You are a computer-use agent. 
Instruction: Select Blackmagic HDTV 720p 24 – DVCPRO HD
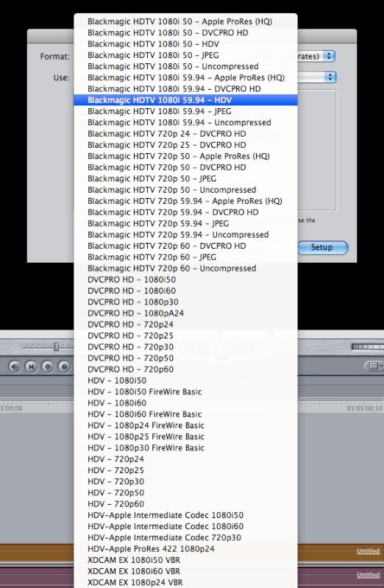click(185, 134)
